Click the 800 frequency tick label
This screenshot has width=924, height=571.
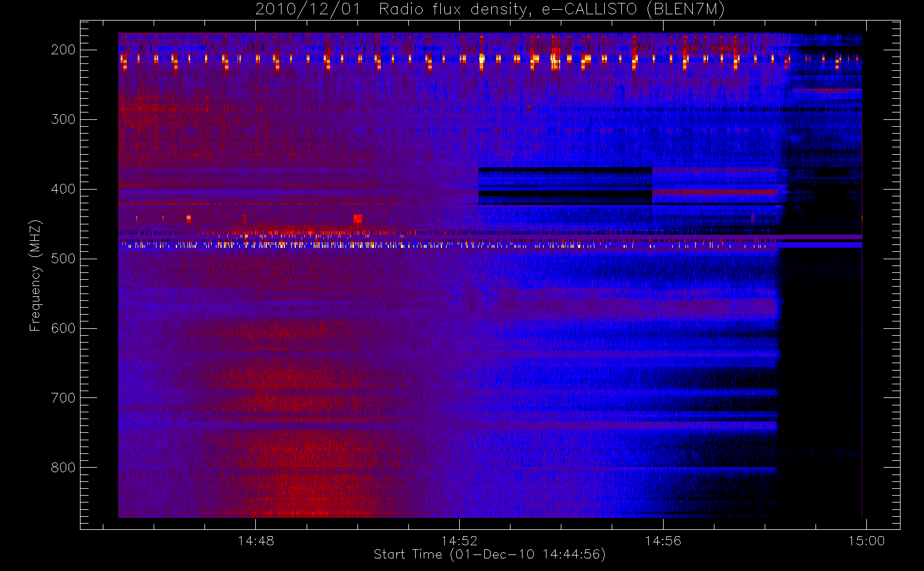coord(63,468)
